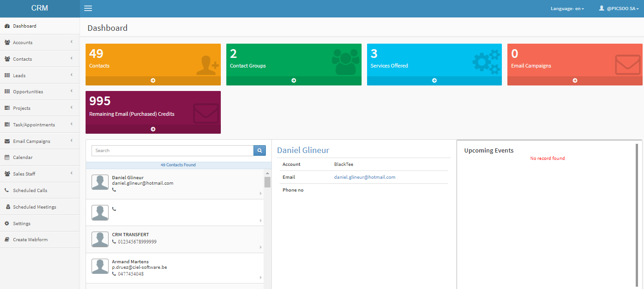This screenshot has height=289, width=644.
Task: Open Calendar from the sidebar
Action: 40,158
